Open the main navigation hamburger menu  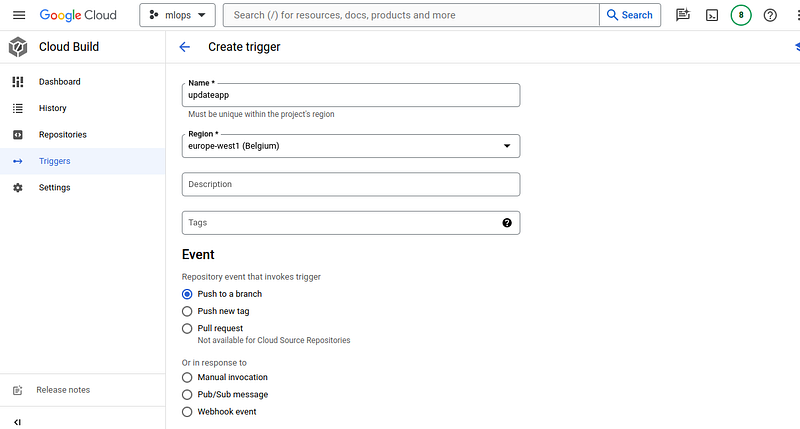[x=19, y=15]
